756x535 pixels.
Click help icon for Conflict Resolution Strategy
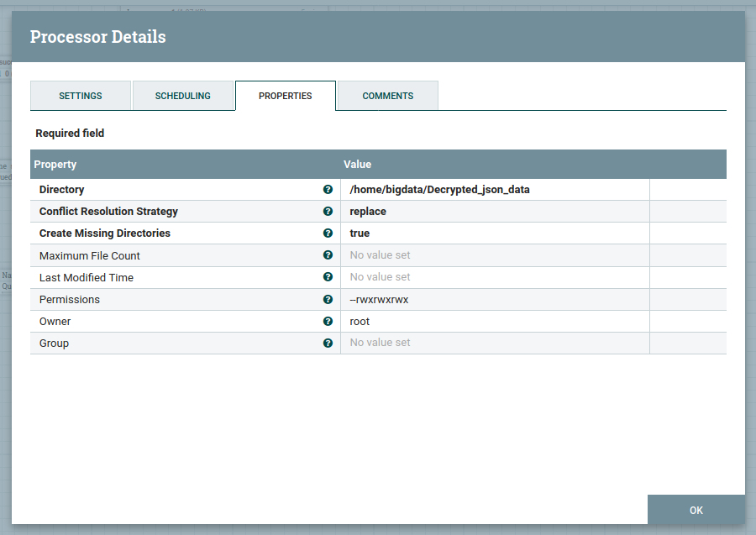click(328, 212)
